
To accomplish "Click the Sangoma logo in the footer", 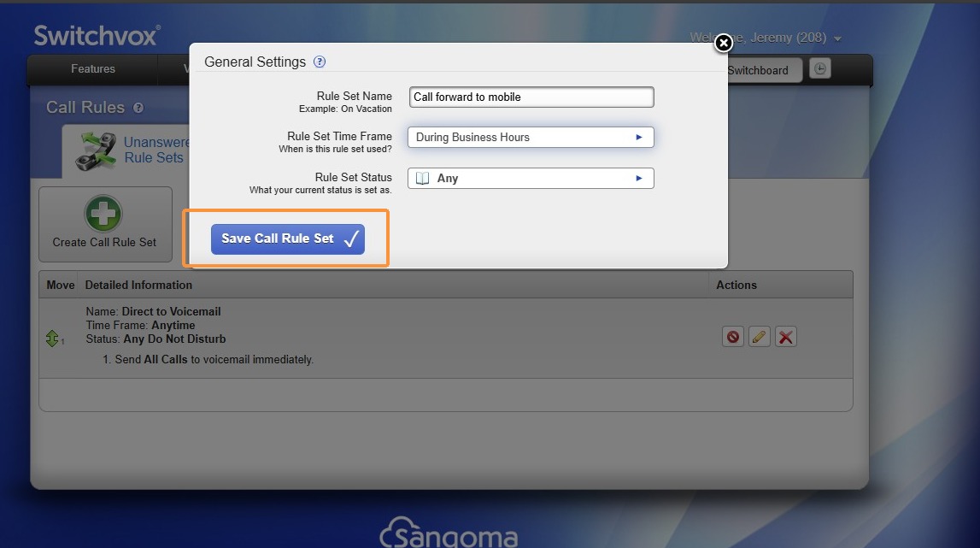I will pyautogui.click(x=448, y=533).
